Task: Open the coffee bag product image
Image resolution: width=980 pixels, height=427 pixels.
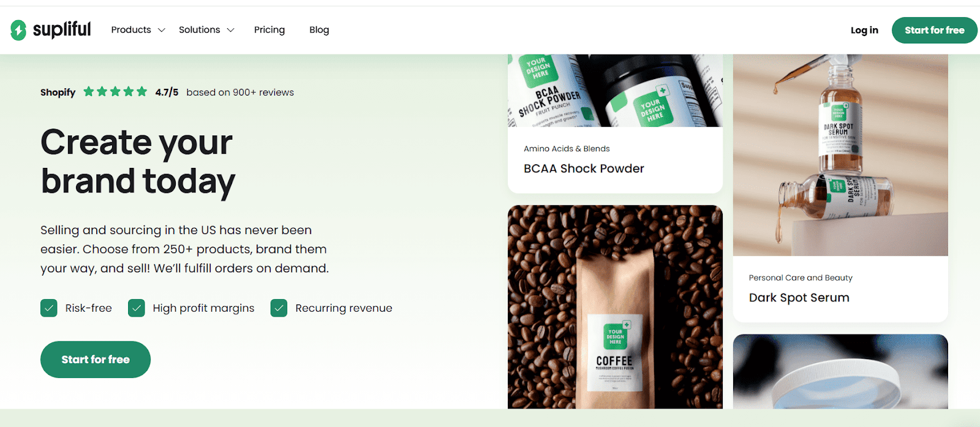Action: pos(615,306)
